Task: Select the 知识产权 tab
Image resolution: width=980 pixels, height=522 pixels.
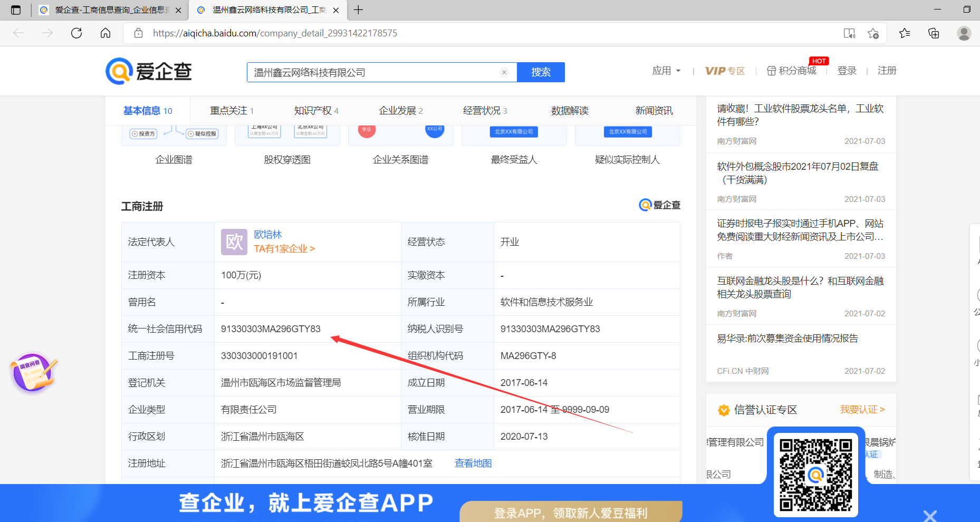Action: [316, 111]
